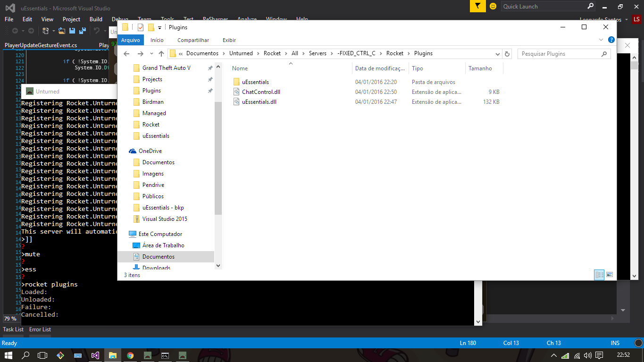This screenshot has height=362, width=644.
Task: Select the uEssentials.dll file
Action: pyautogui.click(x=259, y=102)
